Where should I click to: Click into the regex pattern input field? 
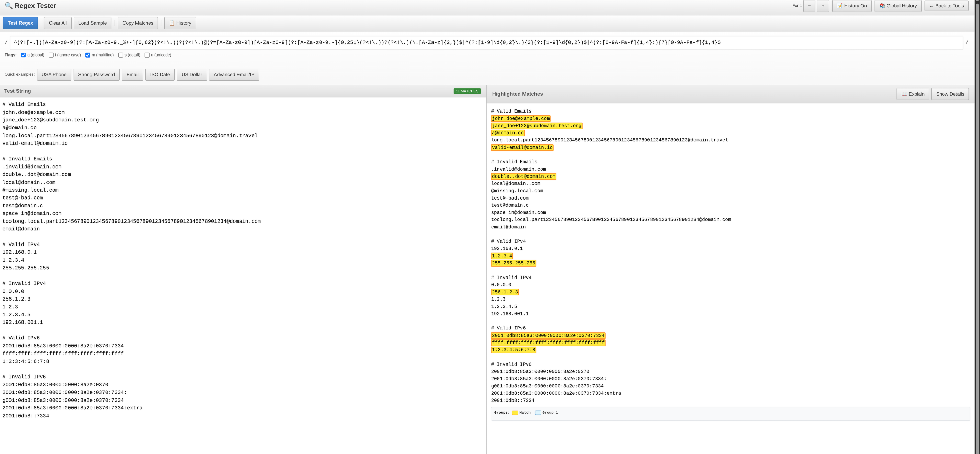click(486, 43)
